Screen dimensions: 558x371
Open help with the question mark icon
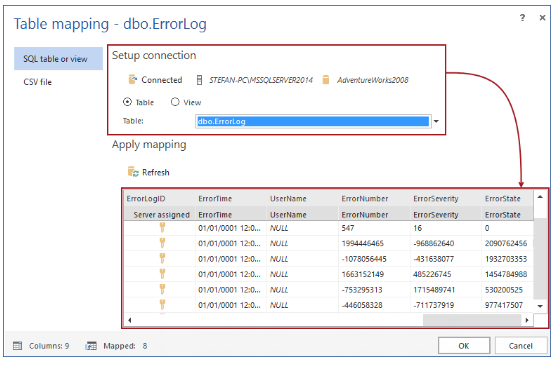coord(522,17)
